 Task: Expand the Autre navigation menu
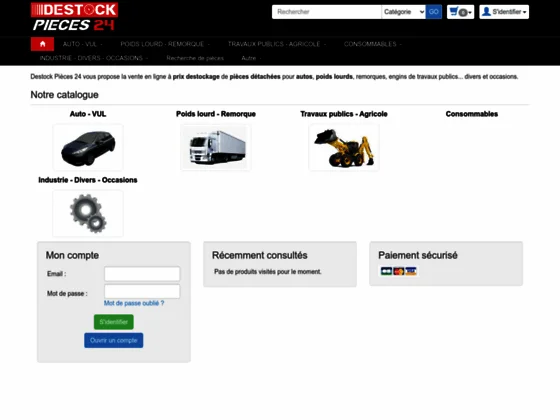pyautogui.click(x=251, y=58)
